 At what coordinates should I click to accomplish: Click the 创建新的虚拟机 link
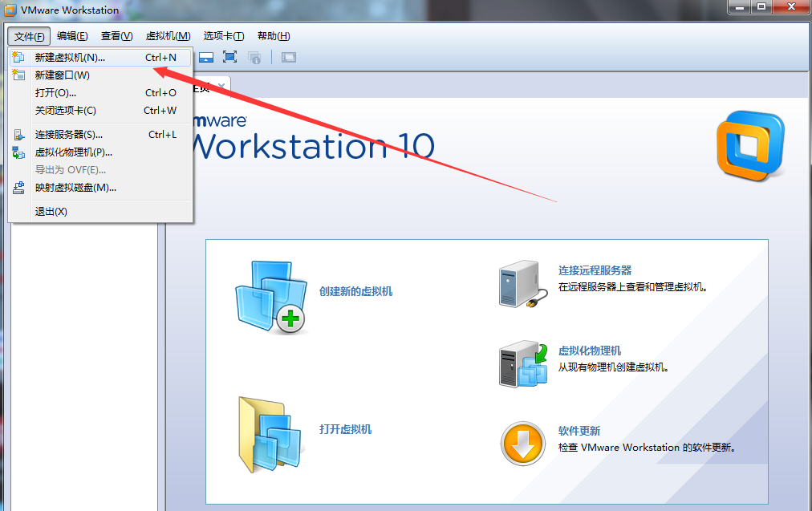point(355,292)
